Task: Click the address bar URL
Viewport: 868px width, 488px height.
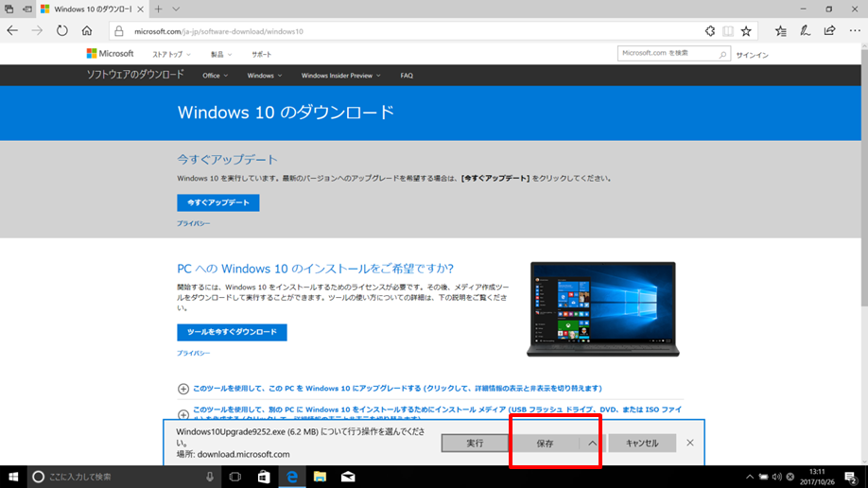Action: pyautogui.click(x=218, y=31)
